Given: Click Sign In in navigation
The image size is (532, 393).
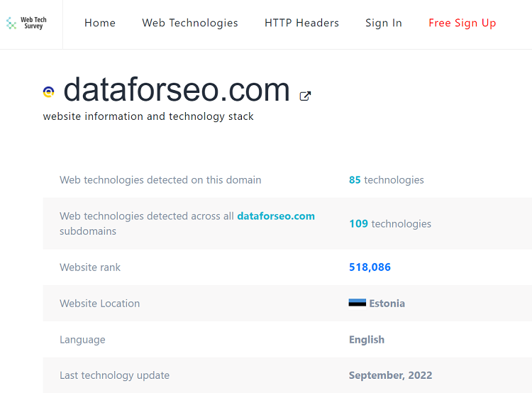Looking at the screenshot, I should [x=383, y=23].
